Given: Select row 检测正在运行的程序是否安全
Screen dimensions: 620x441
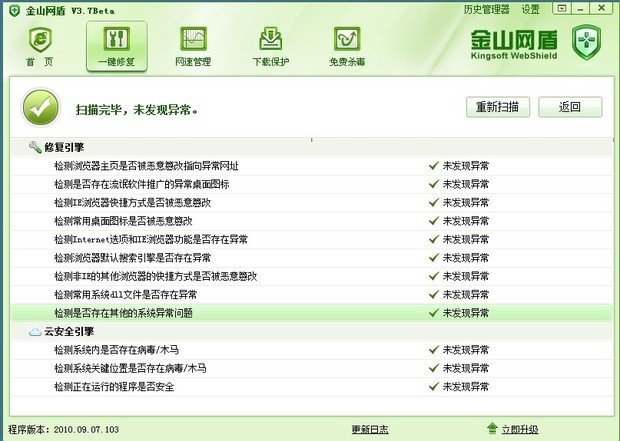Looking at the screenshot, I should [x=312, y=386].
